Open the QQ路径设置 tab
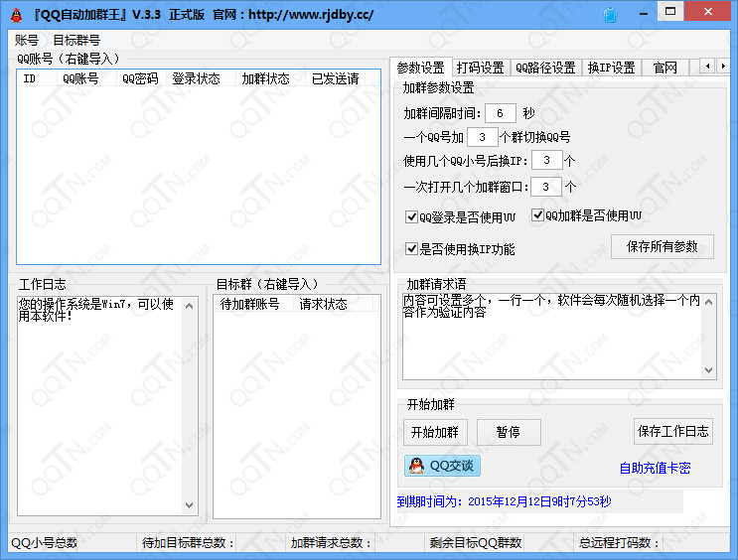The image size is (738, 560). tap(545, 68)
